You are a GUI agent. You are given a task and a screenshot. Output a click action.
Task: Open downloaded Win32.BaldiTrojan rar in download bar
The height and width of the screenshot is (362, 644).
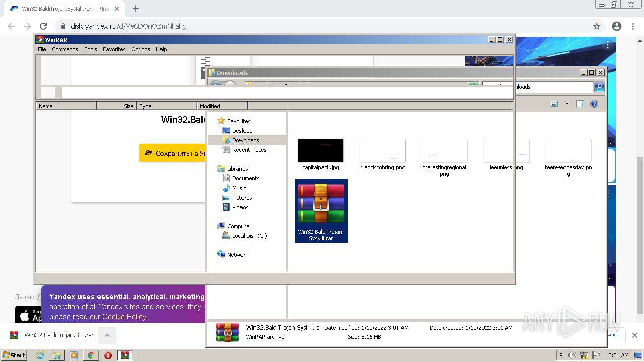pyautogui.click(x=52, y=335)
